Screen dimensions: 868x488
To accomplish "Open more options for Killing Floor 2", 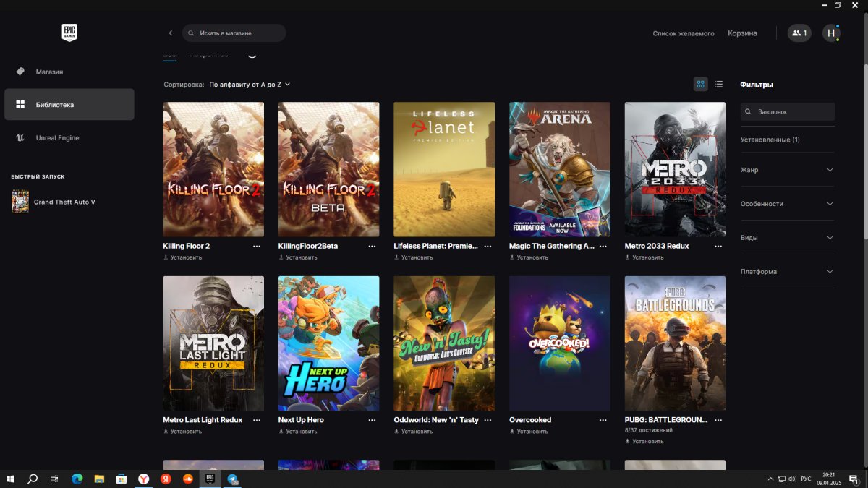I will click(257, 247).
